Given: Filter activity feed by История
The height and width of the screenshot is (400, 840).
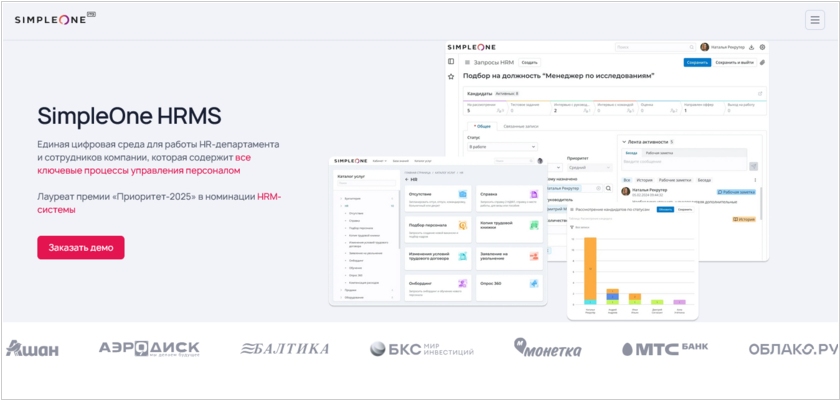Looking at the screenshot, I should click(644, 180).
